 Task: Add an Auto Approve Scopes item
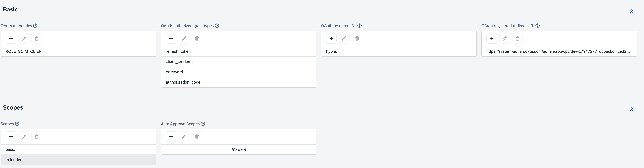(x=171, y=136)
